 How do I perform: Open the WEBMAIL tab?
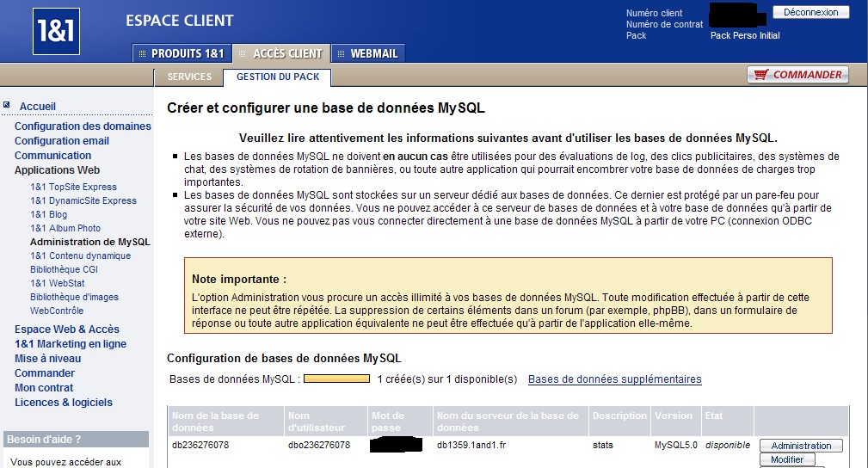(368, 53)
